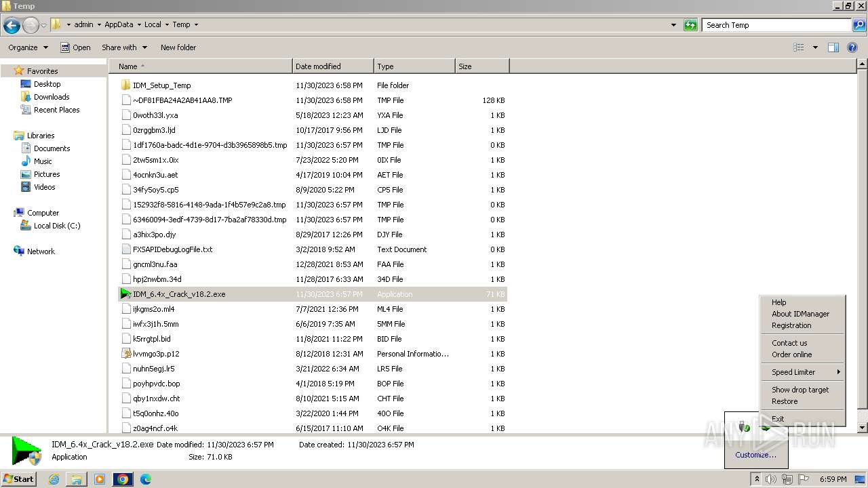Open Music library
The image size is (868, 488).
point(43,161)
